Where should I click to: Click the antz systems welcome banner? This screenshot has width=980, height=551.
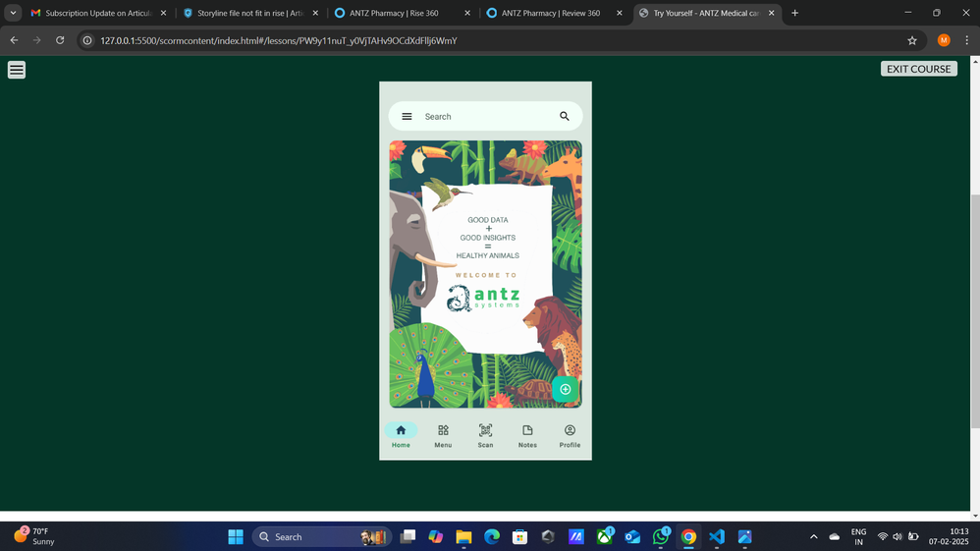click(486, 274)
